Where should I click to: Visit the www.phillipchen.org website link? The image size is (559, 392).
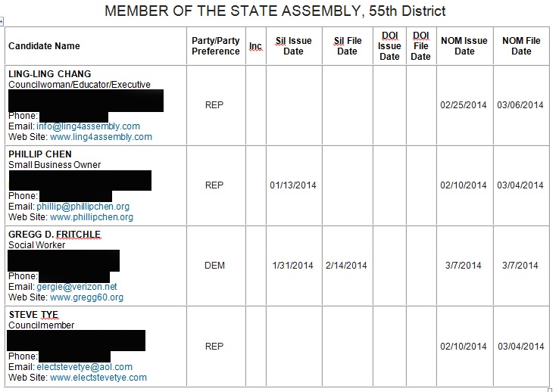pos(91,217)
